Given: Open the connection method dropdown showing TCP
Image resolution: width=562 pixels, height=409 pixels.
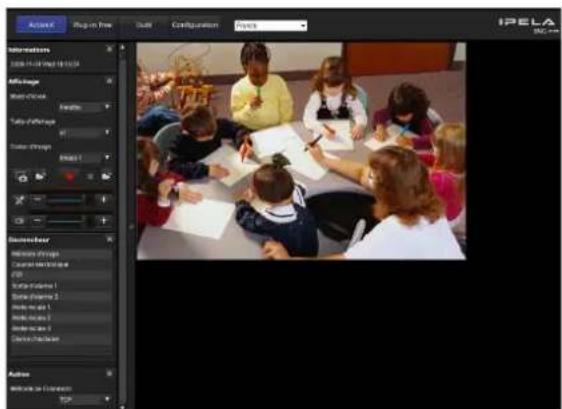Looking at the screenshot, I should (85, 399).
